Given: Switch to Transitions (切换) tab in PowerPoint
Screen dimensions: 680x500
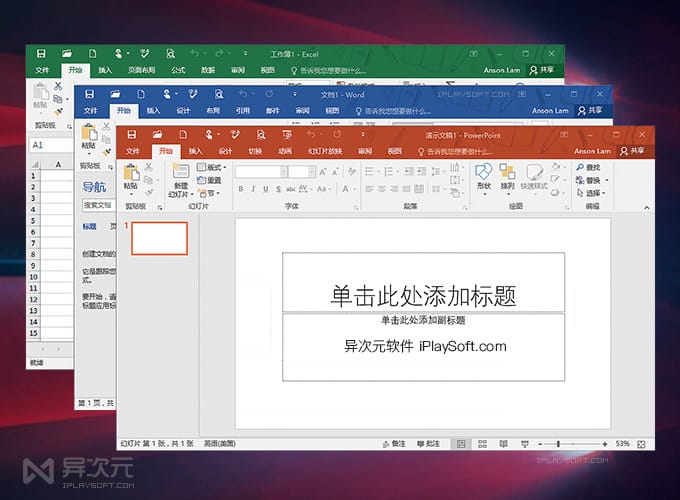Looking at the screenshot, I should [x=255, y=151].
